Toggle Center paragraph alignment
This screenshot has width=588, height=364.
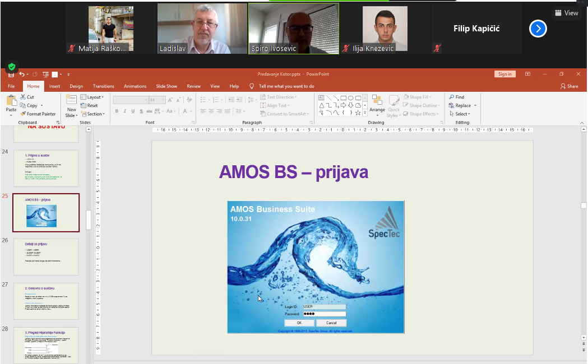(211, 111)
